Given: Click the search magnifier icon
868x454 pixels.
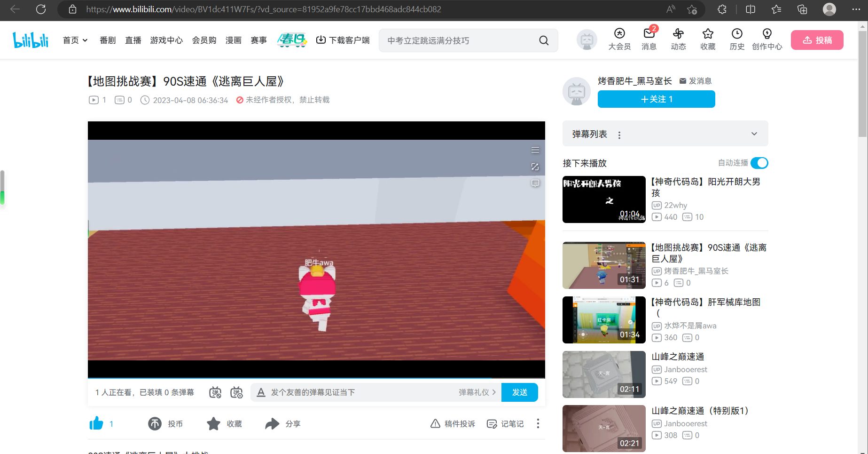Looking at the screenshot, I should 544,40.
